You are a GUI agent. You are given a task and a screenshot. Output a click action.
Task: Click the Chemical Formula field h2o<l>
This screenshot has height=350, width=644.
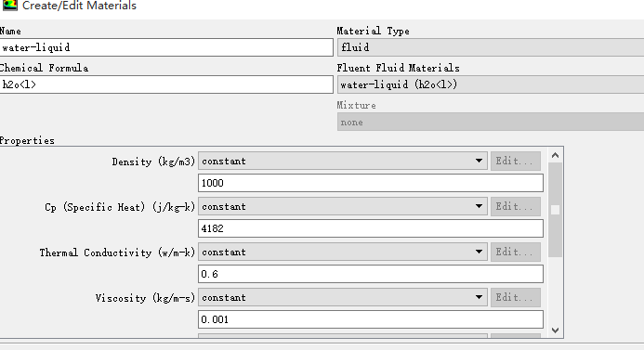(166, 84)
